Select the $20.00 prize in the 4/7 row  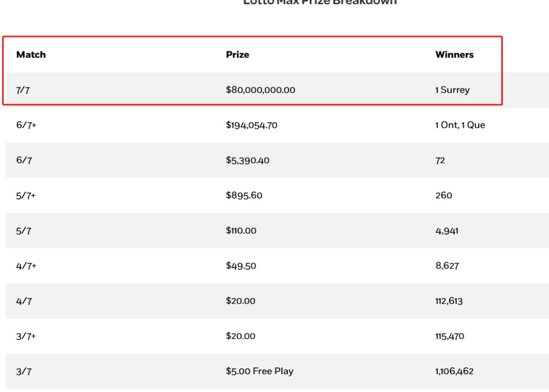(x=241, y=301)
